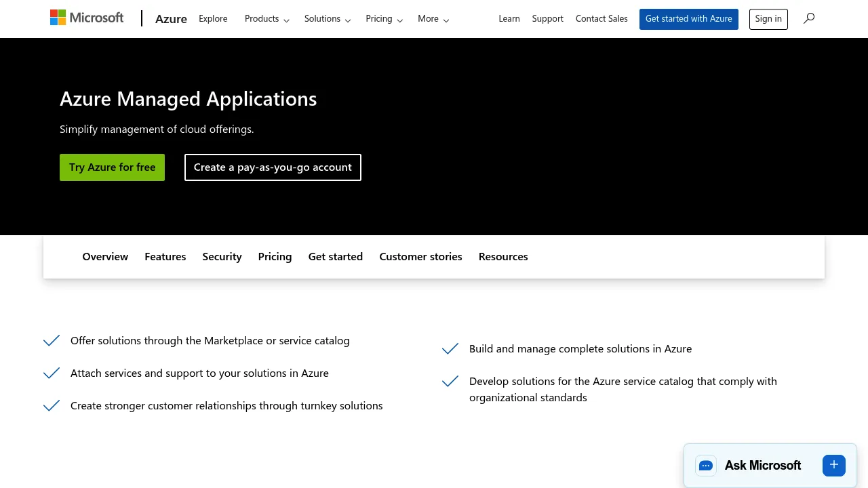Click the Microsoft logo
This screenshot has width=868, height=488.
(x=87, y=18)
